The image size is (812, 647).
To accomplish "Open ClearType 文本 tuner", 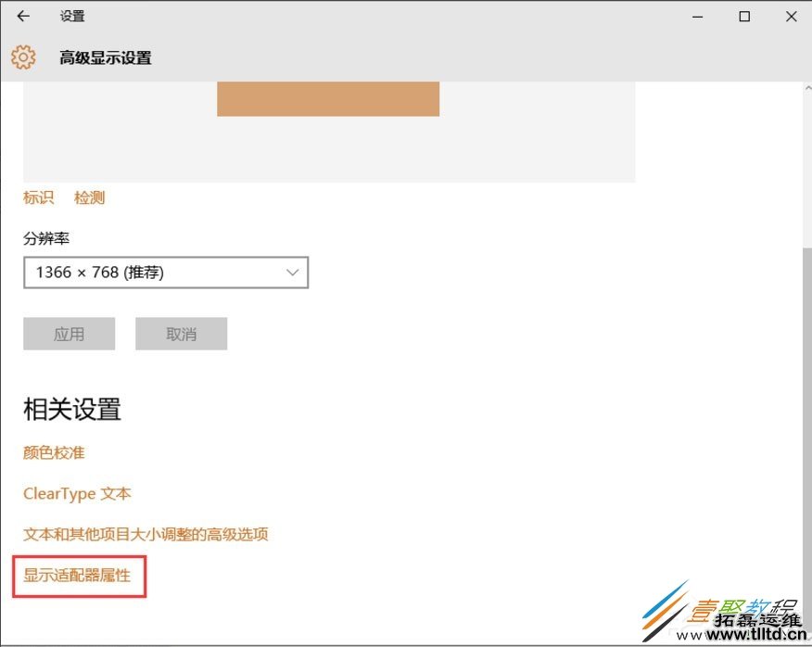I will [x=77, y=493].
